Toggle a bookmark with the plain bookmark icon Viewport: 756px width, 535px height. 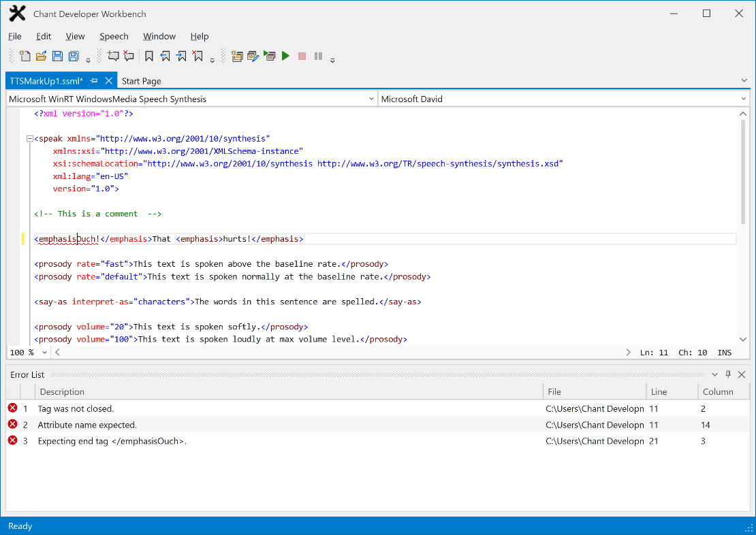pos(149,56)
